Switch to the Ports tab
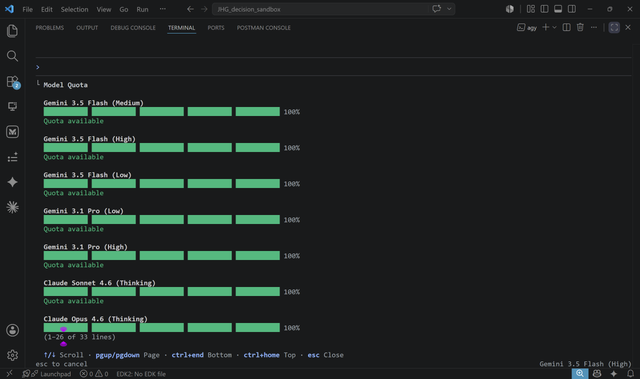Viewport: 640px width, 379px height. (x=216, y=28)
